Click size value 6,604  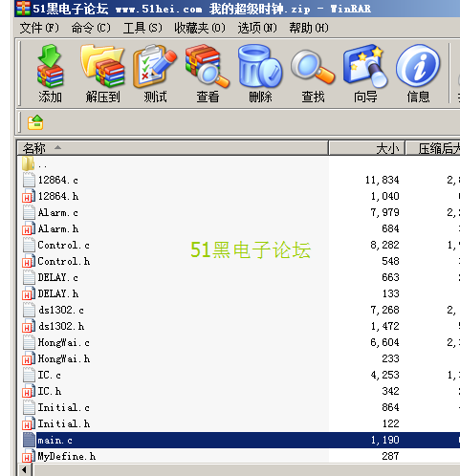(384, 342)
